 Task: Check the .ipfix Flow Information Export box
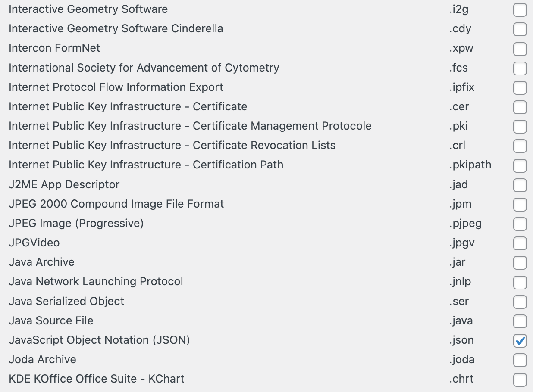tap(520, 87)
